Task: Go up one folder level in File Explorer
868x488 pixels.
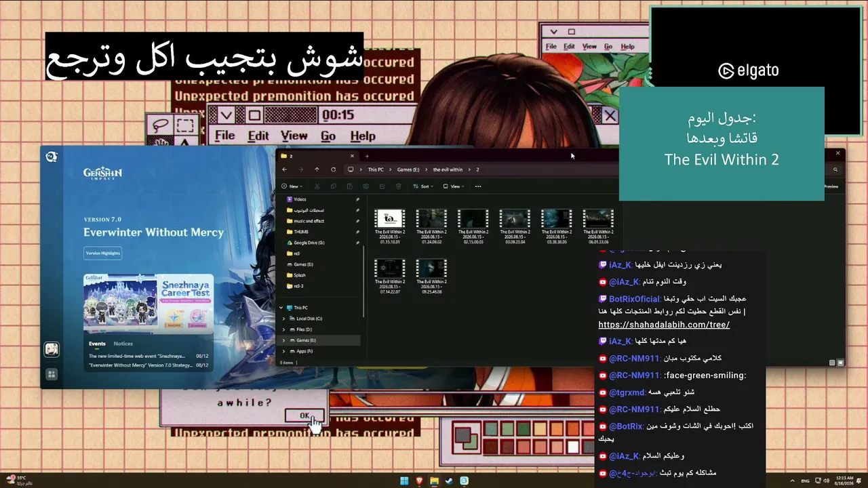Action: (x=317, y=169)
